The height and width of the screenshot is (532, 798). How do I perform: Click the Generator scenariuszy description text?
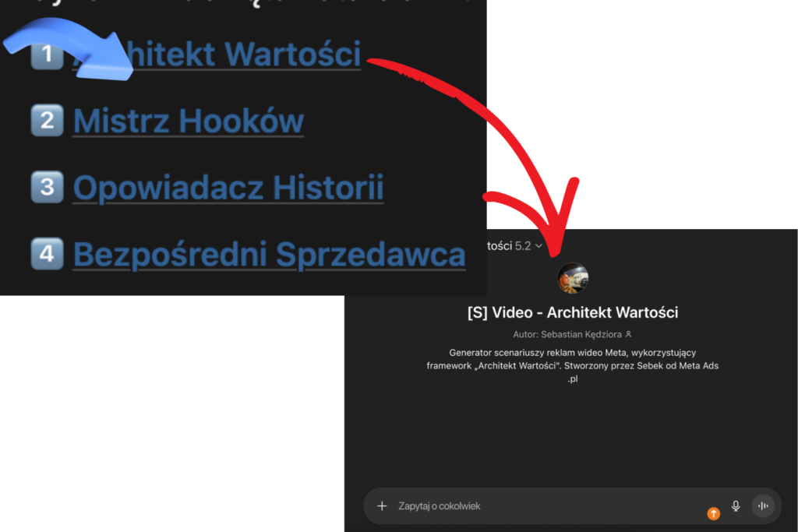(x=573, y=365)
